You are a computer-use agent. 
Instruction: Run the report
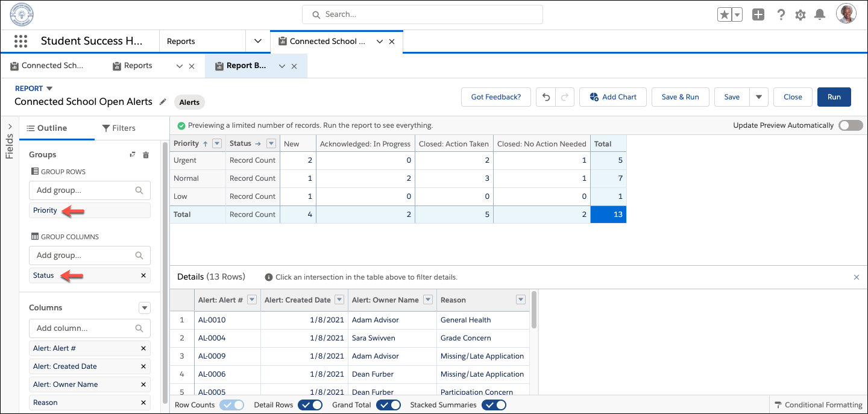click(834, 97)
